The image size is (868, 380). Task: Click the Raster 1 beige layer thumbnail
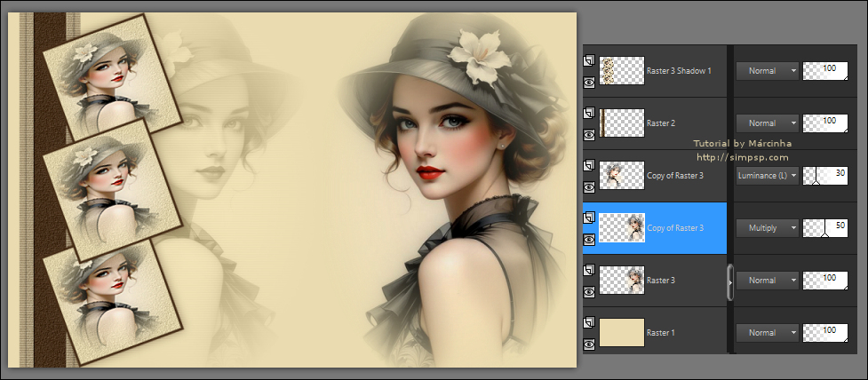(x=621, y=332)
